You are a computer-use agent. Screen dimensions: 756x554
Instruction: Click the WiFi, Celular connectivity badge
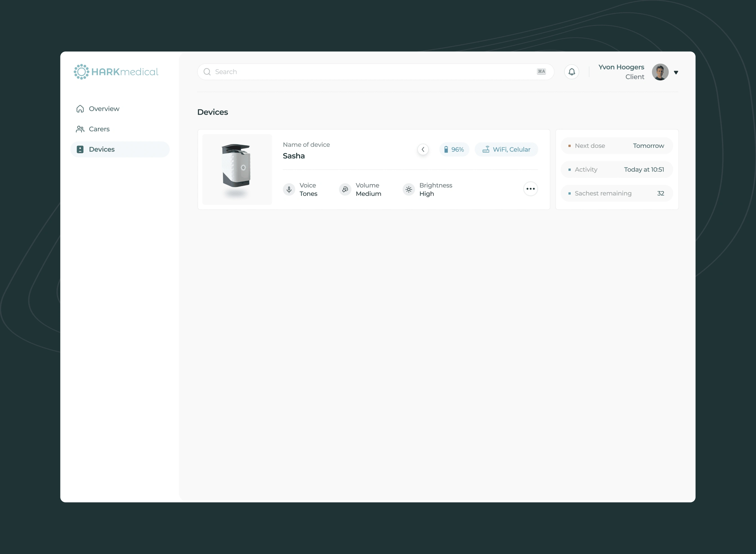point(507,149)
